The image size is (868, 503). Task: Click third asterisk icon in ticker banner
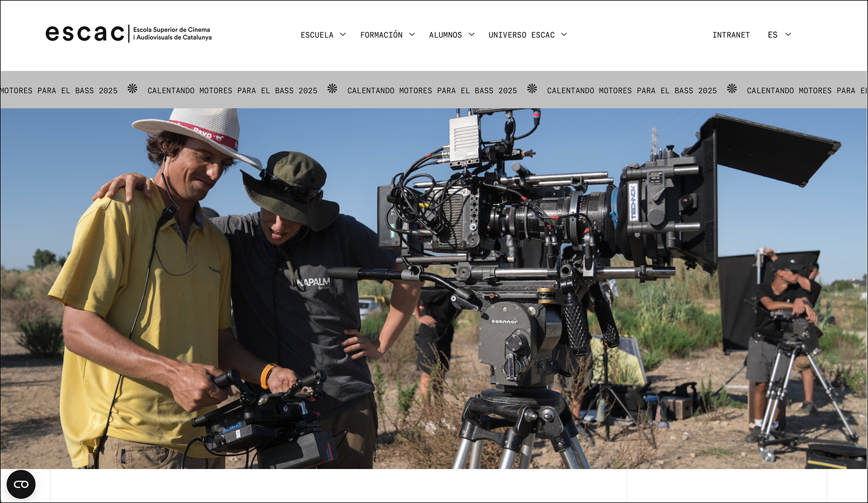(x=532, y=89)
